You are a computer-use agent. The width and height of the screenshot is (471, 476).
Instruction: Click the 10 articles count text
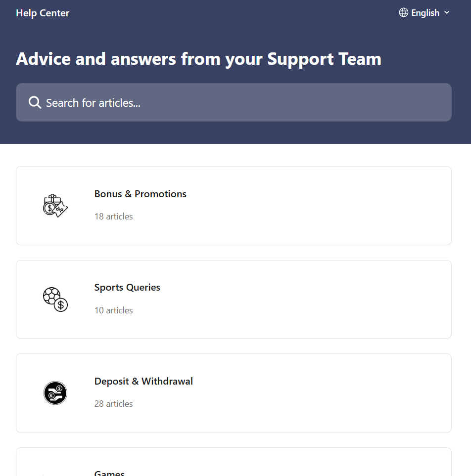(x=114, y=310)
